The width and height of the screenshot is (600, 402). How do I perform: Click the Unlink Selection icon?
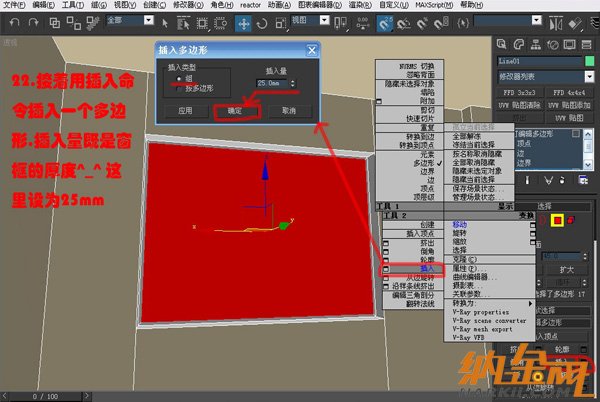click(73, 23)
